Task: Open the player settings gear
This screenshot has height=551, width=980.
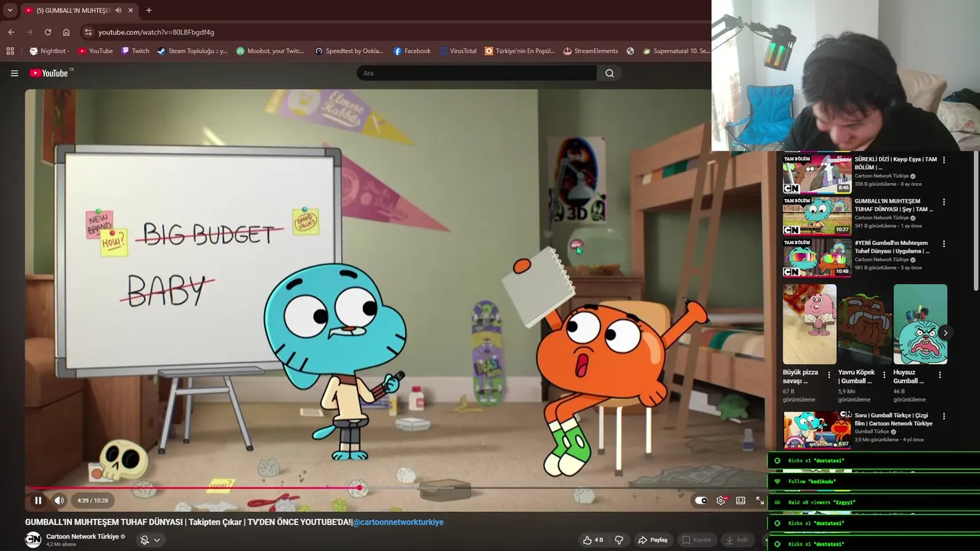Action: coord(720,500)
